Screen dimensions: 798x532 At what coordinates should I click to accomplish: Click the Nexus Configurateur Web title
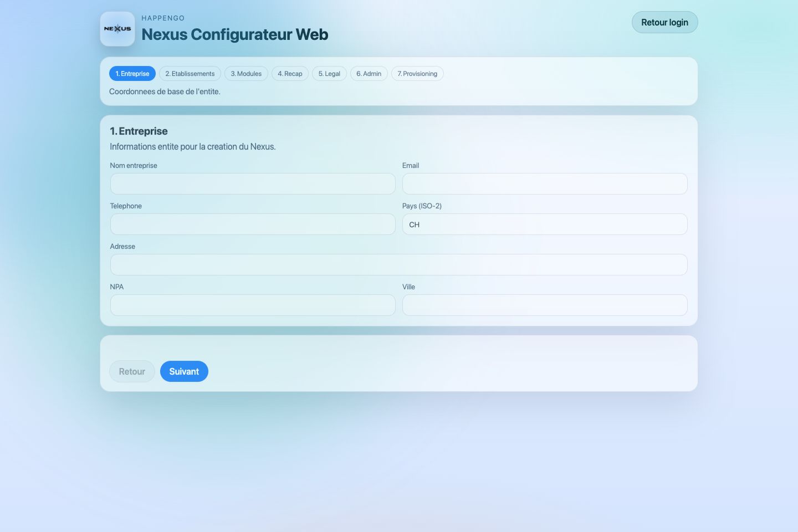point(235,34)
